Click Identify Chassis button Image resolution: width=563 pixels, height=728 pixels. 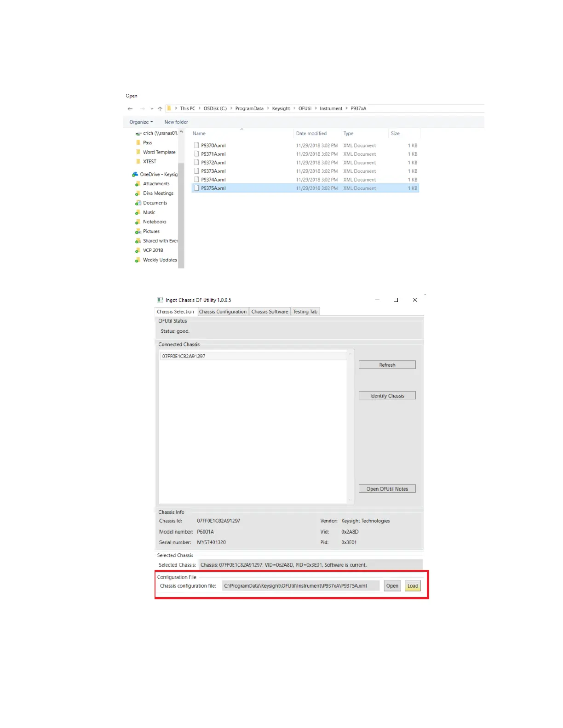(387, 396)
